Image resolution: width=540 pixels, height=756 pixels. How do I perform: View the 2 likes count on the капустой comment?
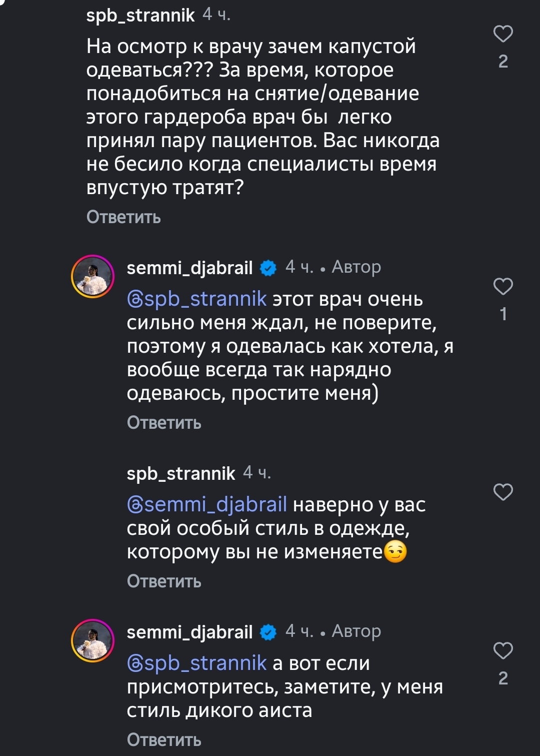tap(503, 61)
